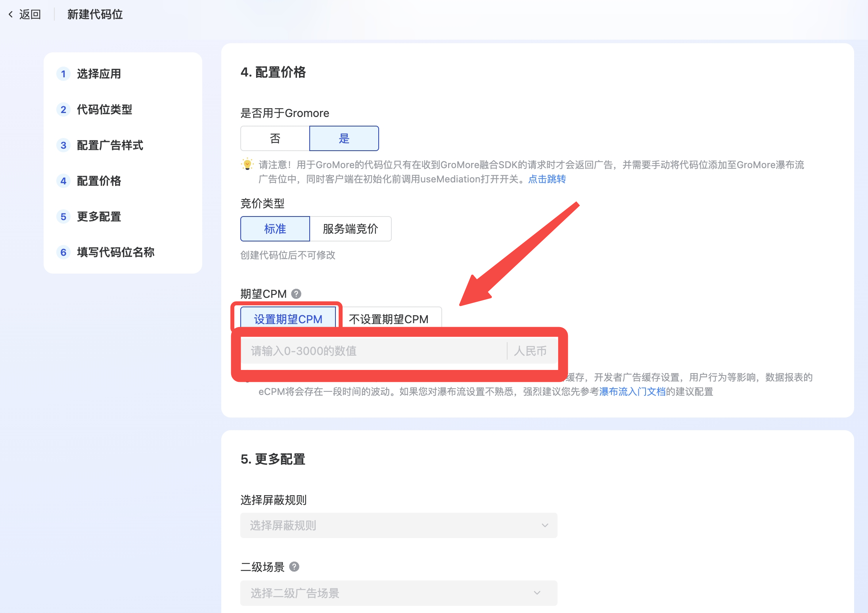The height and width of the screenshot is (613, 868).
Task: Select 是 for Gromore usage
Action: (344, 138)
